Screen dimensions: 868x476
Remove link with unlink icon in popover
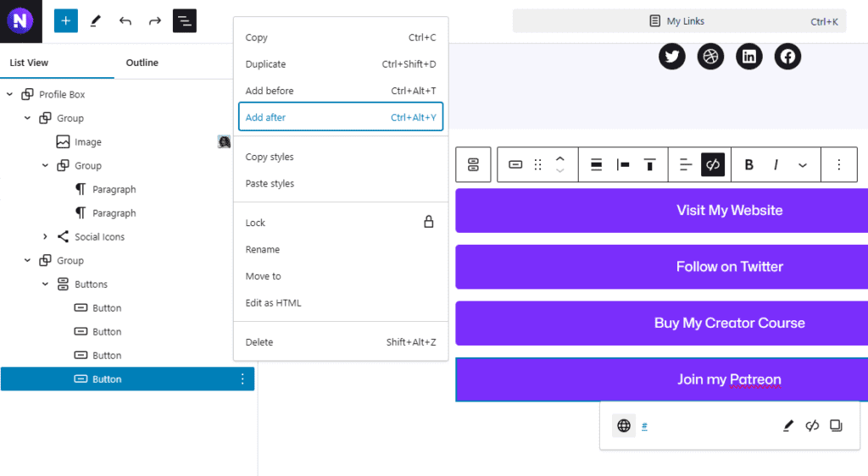(x=812, y=426)
